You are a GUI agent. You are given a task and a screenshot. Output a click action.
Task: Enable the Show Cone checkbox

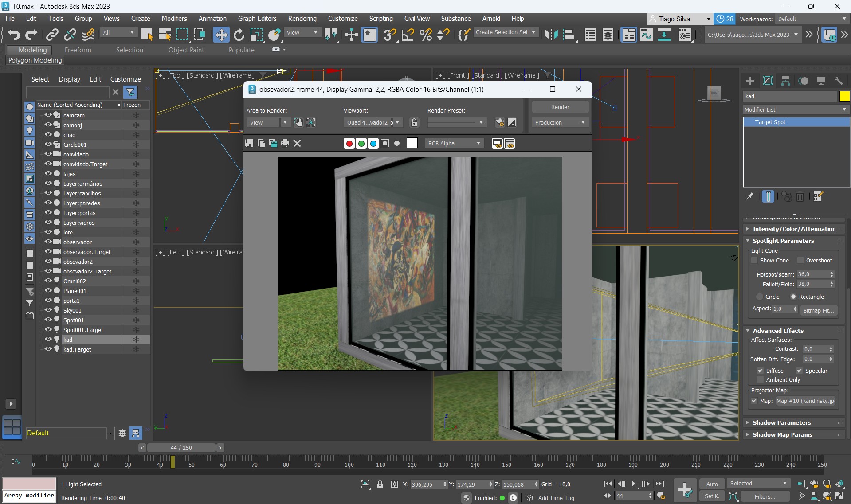click(754, 261)
